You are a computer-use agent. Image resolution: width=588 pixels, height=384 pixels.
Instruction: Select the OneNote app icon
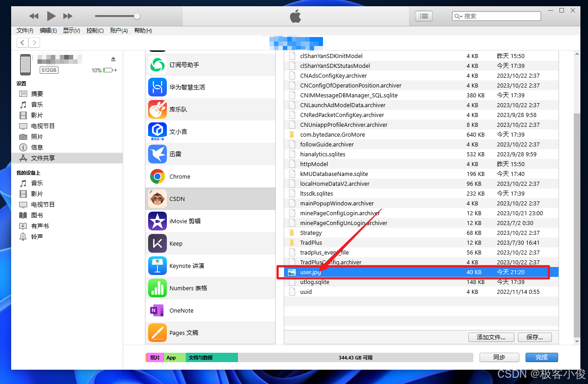click(x=157, y=310)
